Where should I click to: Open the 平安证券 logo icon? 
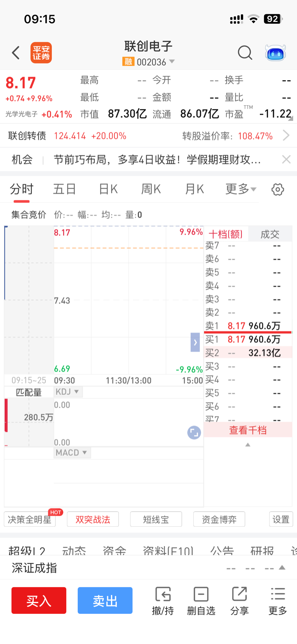coord(41,53)
